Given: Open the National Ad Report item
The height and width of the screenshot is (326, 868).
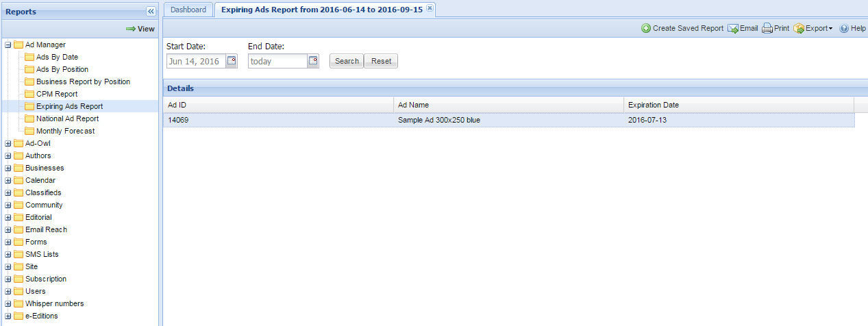Looking at the screenshot, I should pyautogui.click(x=67, y=118).
